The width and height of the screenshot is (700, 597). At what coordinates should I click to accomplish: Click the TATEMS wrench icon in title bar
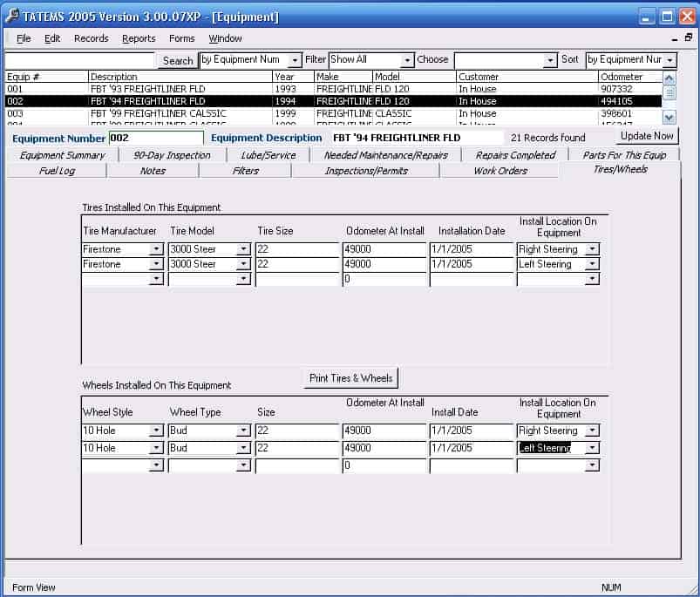coord(12,16)
